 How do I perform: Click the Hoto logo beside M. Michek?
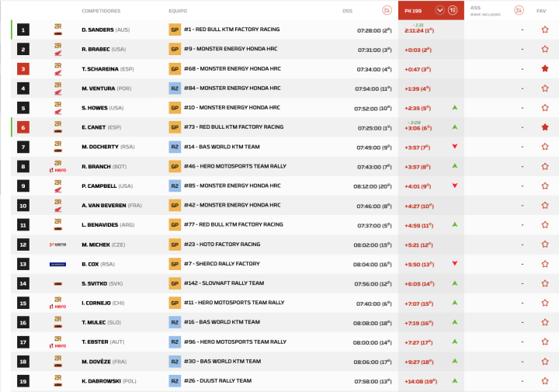coord(57,245)
